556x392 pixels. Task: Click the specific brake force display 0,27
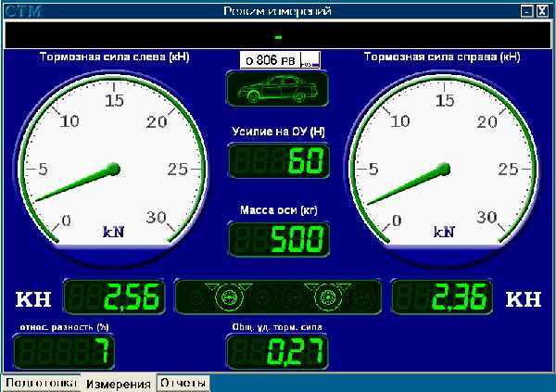coord(277,352)
